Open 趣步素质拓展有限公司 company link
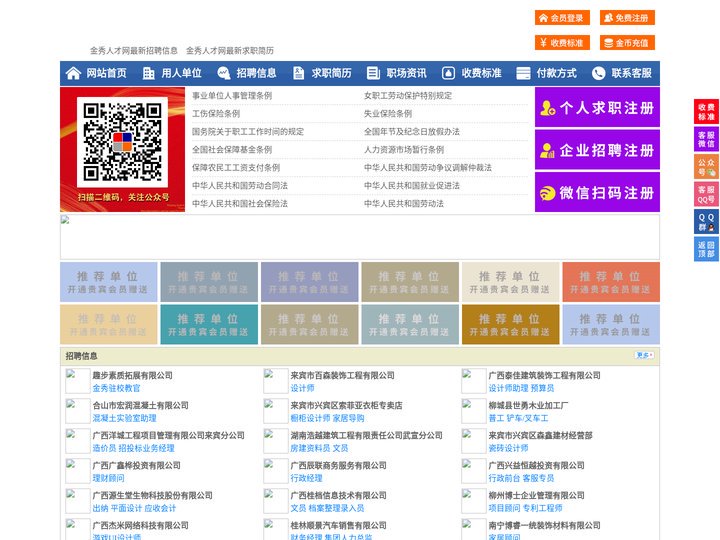The image size is (720, 540). [133, 375]
